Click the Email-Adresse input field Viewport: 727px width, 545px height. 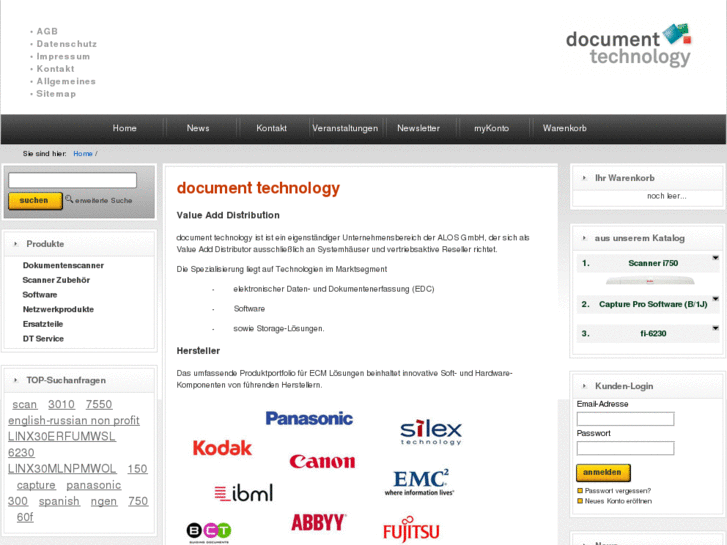[x=625, y=419]
